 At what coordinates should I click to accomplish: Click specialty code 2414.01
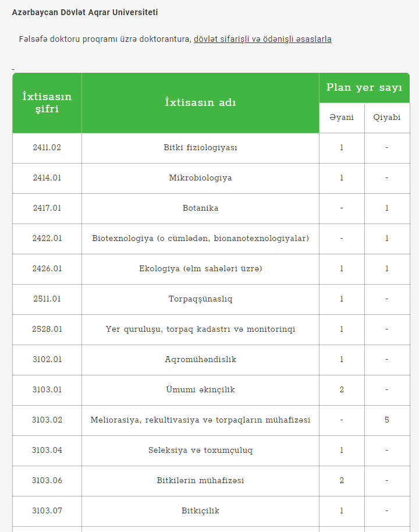(x=47, y=178)
